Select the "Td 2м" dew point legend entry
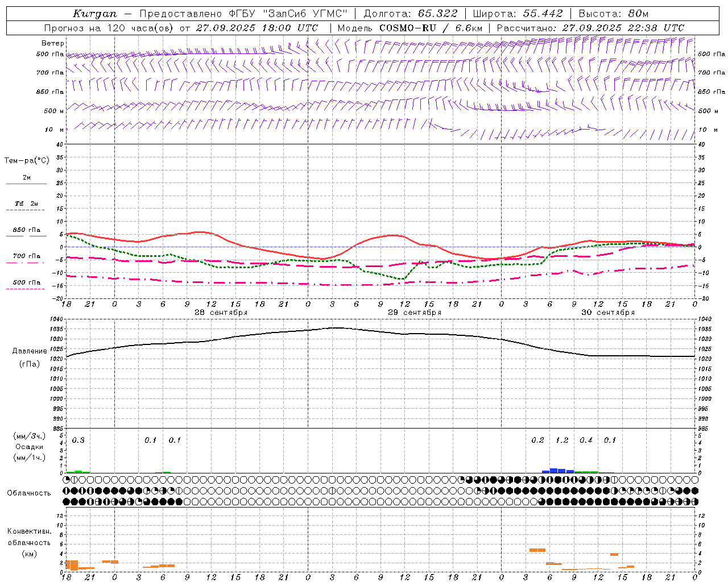Image resolution: width=728 pixels, height=582 pixels. click(x=26, y=203)
